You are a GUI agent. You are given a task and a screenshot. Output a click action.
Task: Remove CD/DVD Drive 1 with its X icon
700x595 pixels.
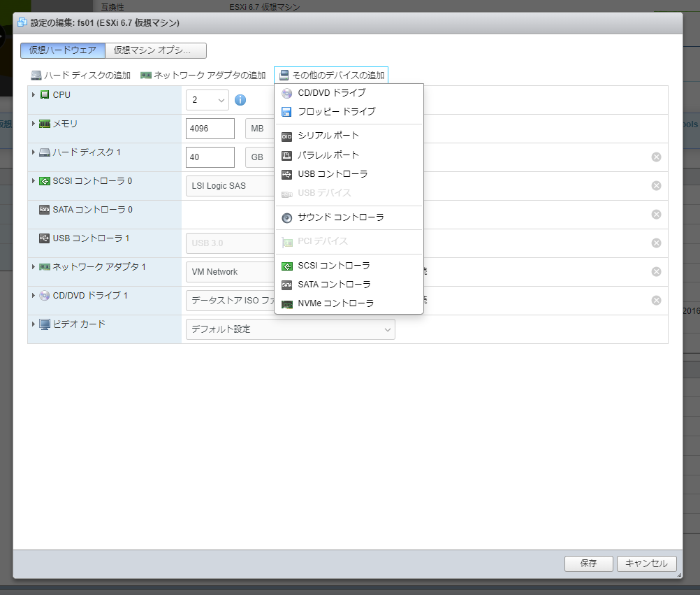656,300
